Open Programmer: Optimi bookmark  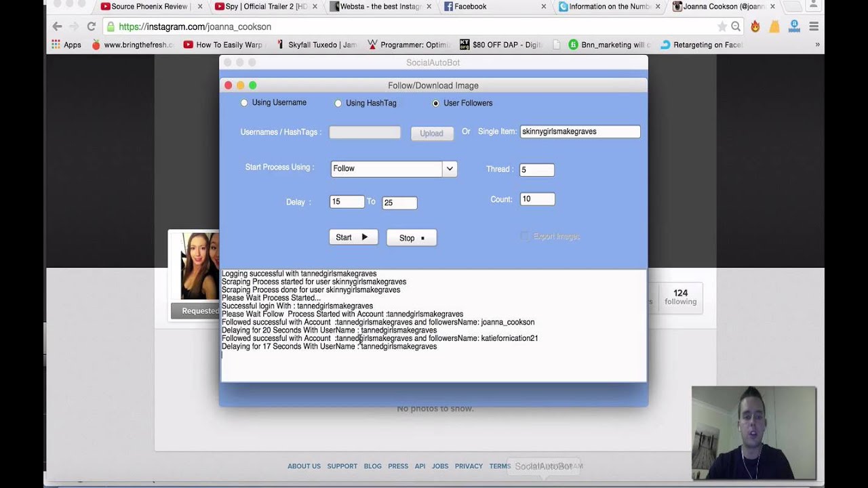pos(408,45)
